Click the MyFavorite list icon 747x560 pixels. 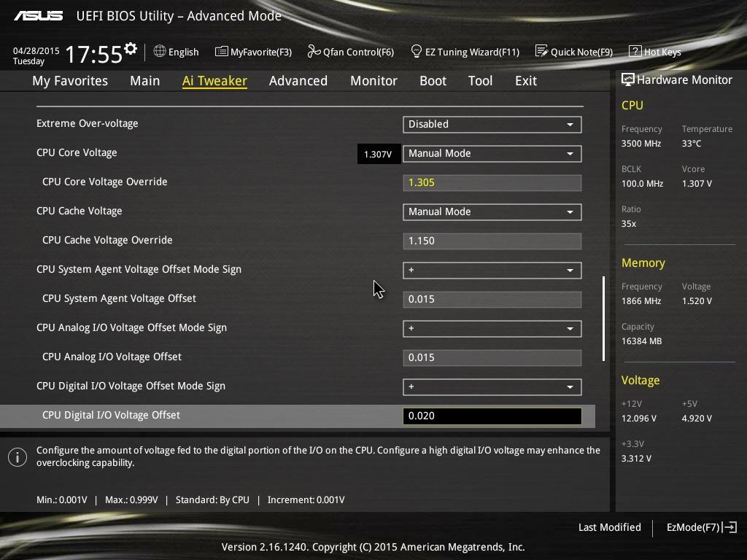222,52
